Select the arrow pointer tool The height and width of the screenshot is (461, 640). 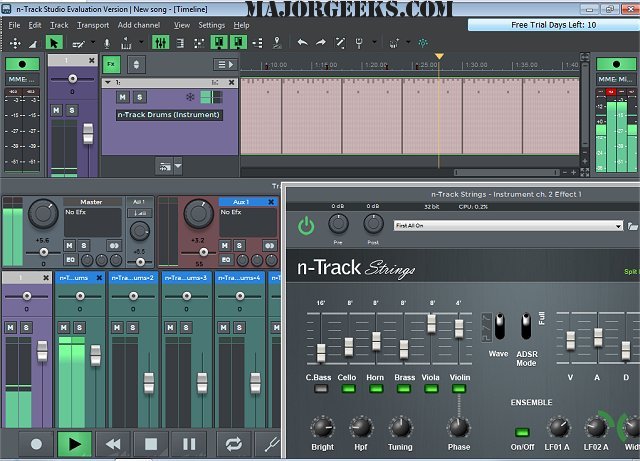pyautogui.click(x=54, y=42)
